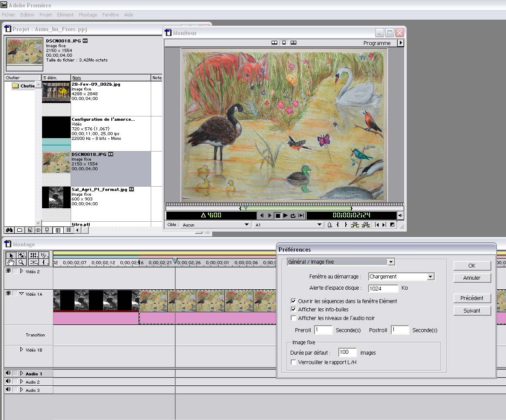
Task: Play In to Out in Monitor
Action: tap(301, 216)
